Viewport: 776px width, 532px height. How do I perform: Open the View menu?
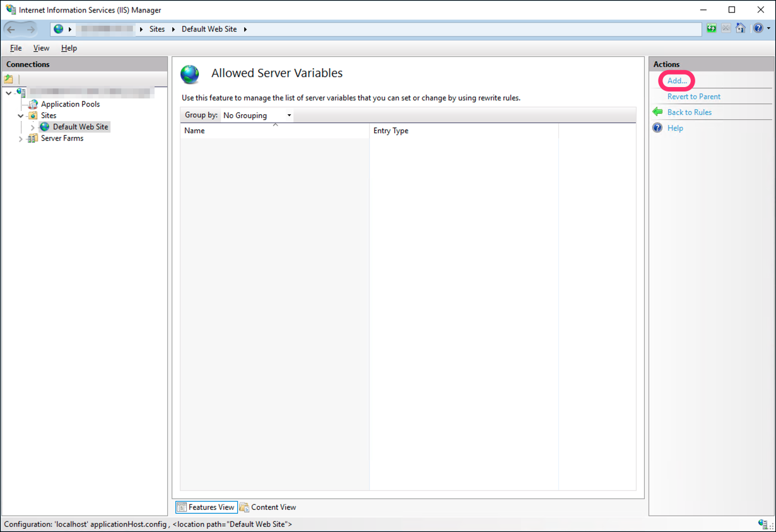(x=41, y=48)
